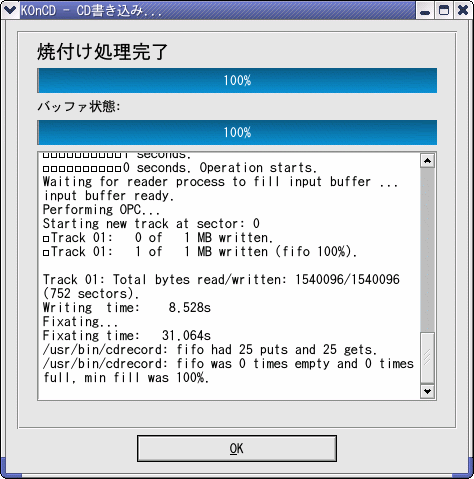Click the KOnCD title bar text
This screenshot has height=479, width=474.
coord(91,11)
